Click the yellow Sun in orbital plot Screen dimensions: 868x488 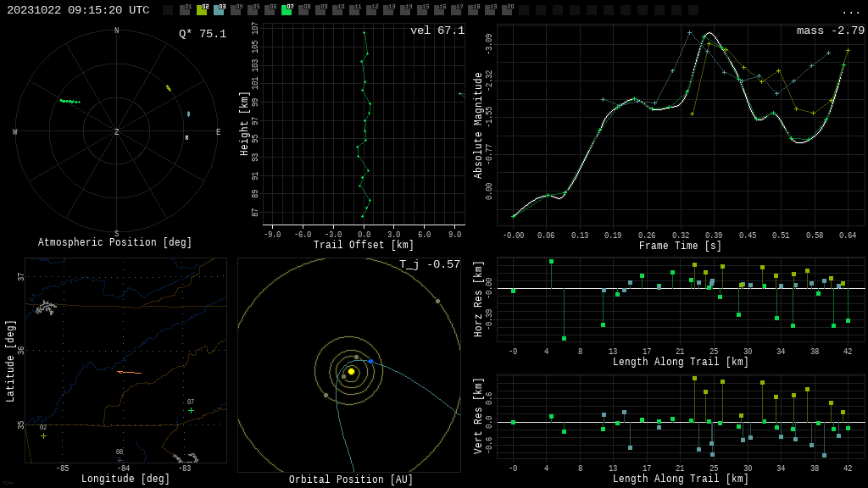[x=351, y=371]
